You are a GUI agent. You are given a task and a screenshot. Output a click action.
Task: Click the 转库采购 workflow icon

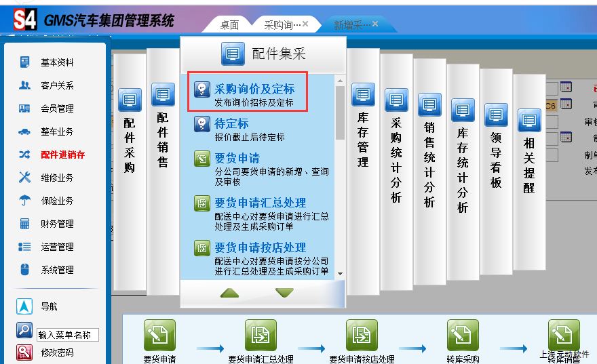tap(463, 335)
